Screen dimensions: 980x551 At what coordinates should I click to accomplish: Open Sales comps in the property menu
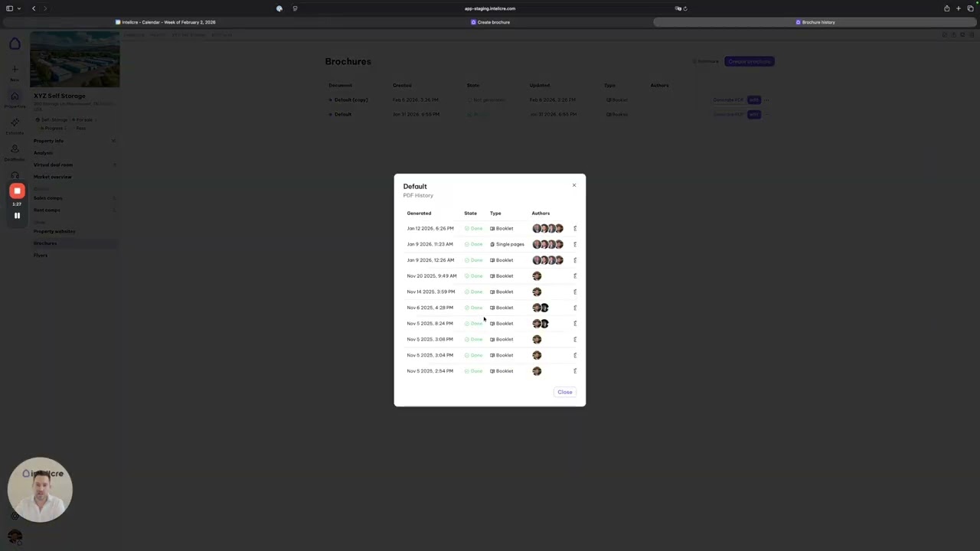click(x=47, y=198)
